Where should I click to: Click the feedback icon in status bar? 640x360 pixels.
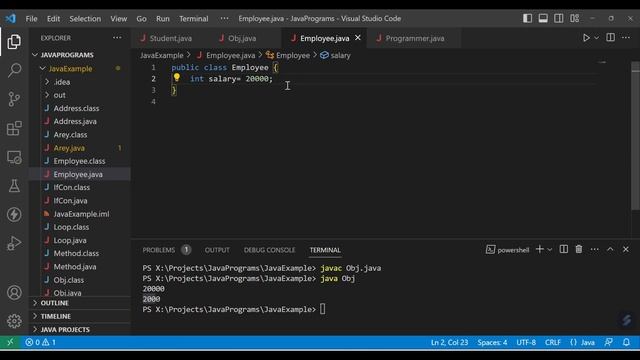[x=609, y=342]
